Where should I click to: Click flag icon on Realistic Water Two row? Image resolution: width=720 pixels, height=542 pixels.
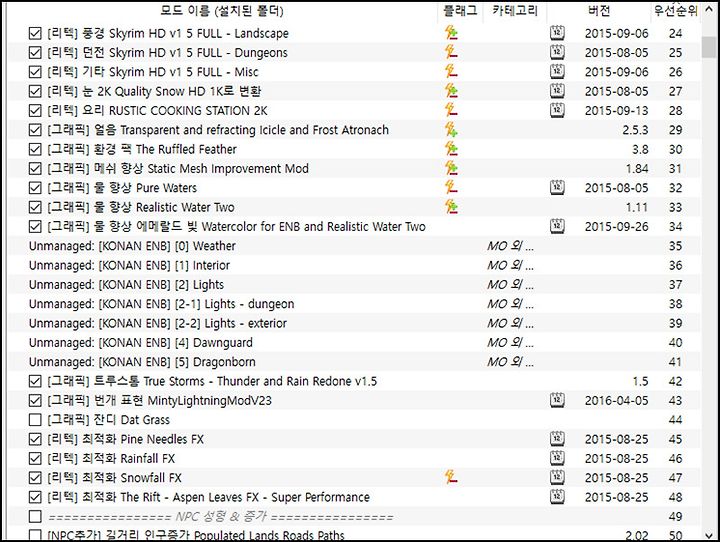point(451,207)
